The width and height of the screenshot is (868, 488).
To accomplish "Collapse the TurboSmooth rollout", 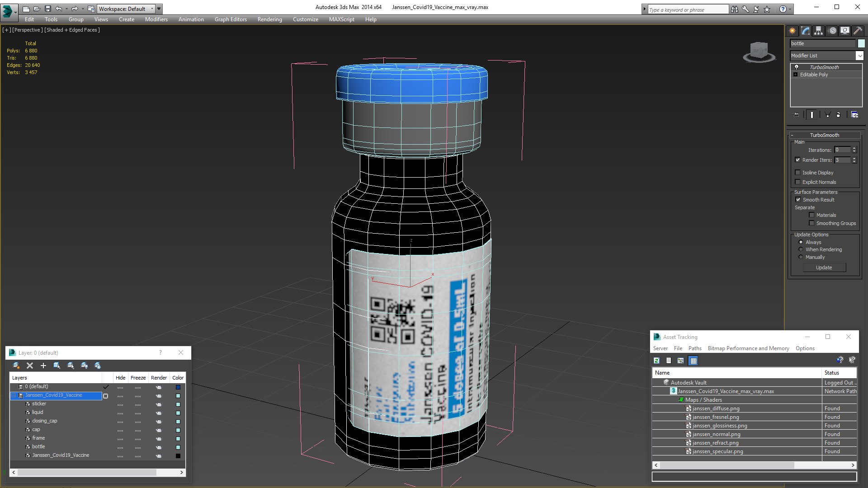I will [x=792, y=135].
